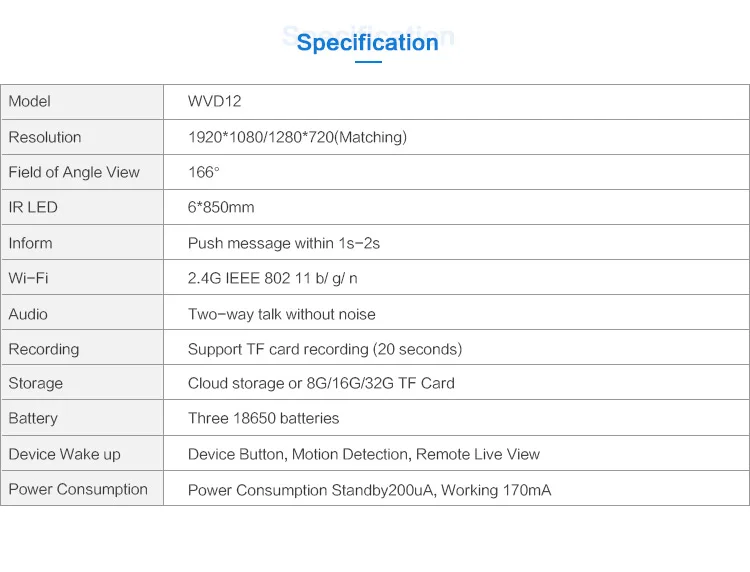Image resolution: width=750 pixels, height=572 pixels.
Task: Select the Model row label
Action: [x=30, y=102]
